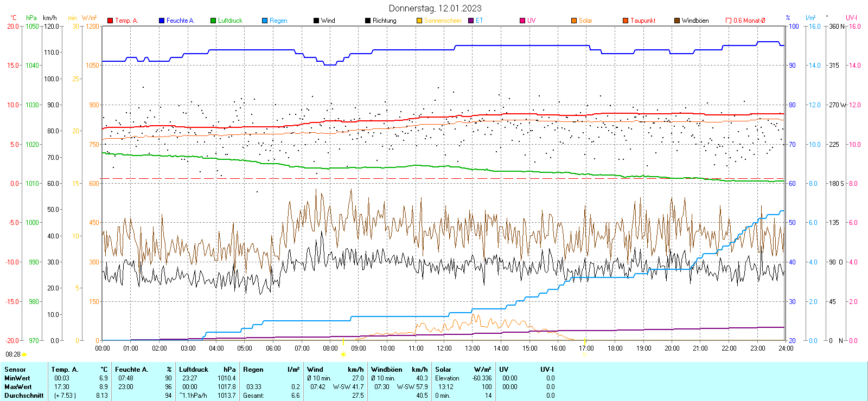868x401 pixels.
Task: Click the orange Taupunkt legend square
Action: pyautogui.click(x=626, y=21)
